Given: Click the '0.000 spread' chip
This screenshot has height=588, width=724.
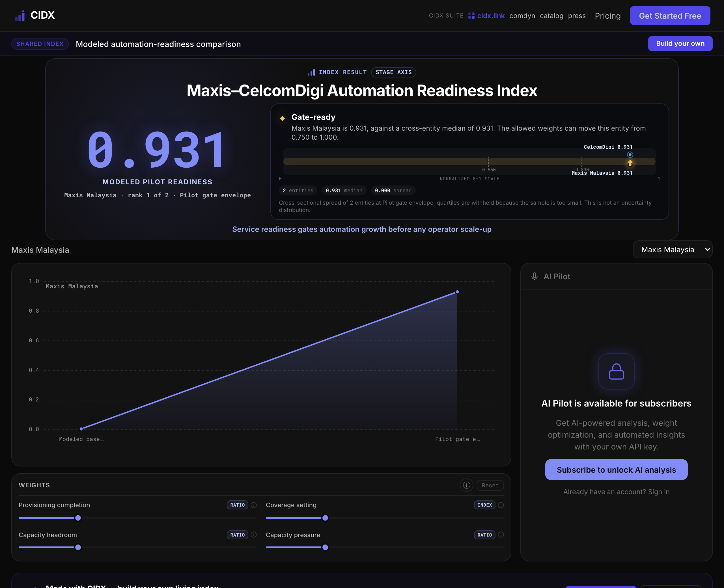Looking at the screenshot, I should (x=393, y=190).
